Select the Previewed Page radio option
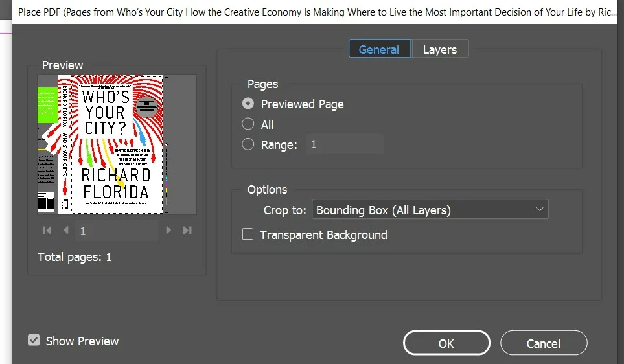This screenshot has height=364, width=624. tap(248, 104)
